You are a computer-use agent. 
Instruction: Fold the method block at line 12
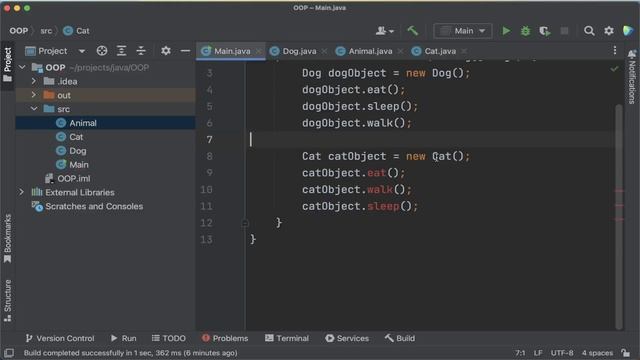coord(245,223)
